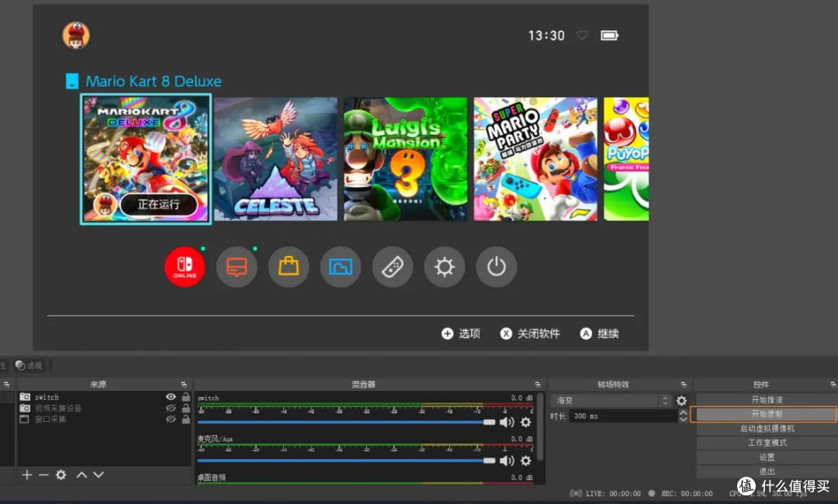Viewport: 838px width, 504px height.
Task: Open the Nintendo eShop bag icon
Action: [x=289, y=267]
